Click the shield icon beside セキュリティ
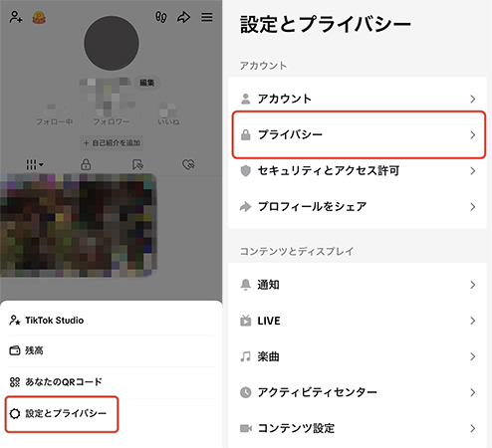This screenshot has height=448, width=492. pyautogui.click(x=246, y=171)
